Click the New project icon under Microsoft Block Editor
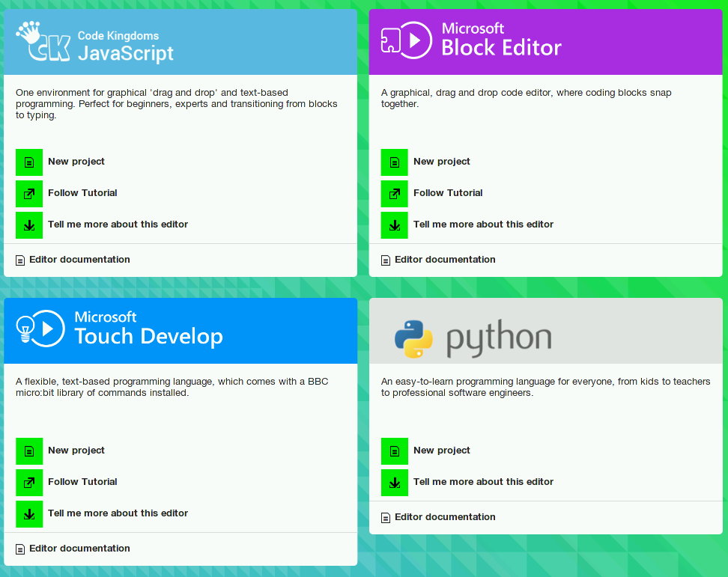Image resolution: width=728 pixels, height=577 pixels. [395, 162]
